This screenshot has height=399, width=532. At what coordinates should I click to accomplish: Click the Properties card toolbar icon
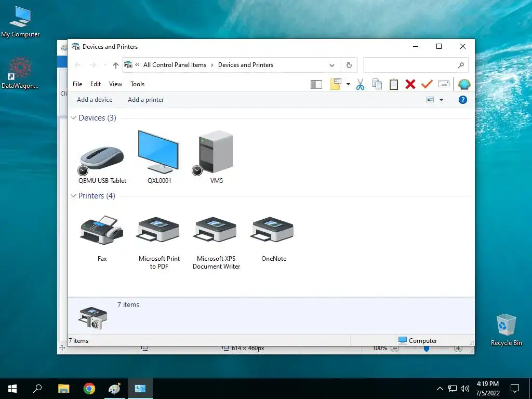tap(444, 84)
